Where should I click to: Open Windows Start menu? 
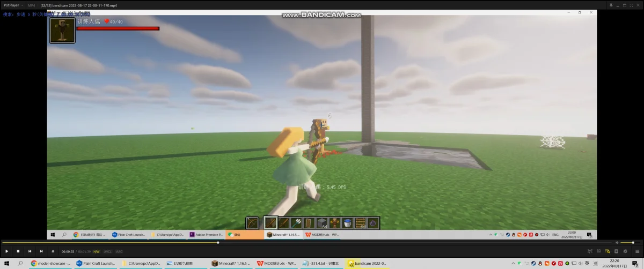6,263
